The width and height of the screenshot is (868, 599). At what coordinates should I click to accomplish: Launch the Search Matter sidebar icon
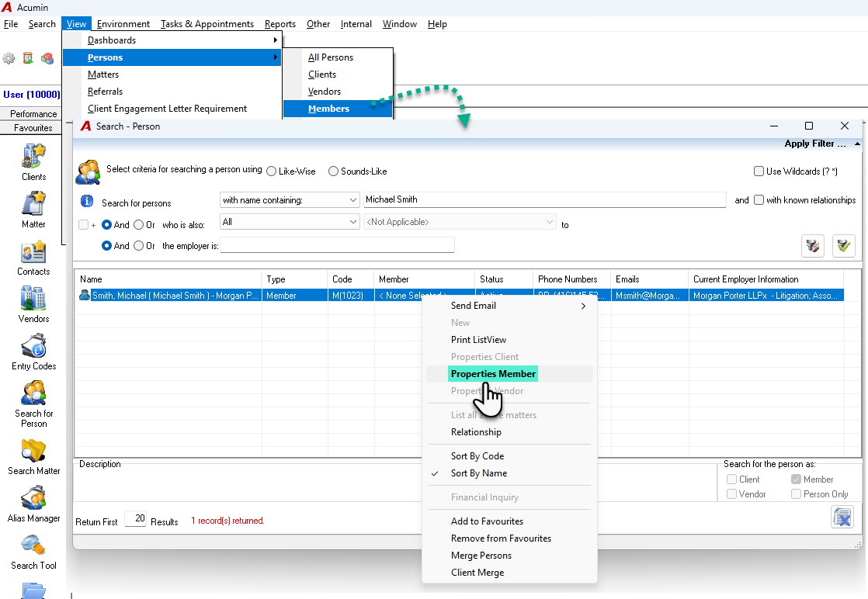(33, 451)
